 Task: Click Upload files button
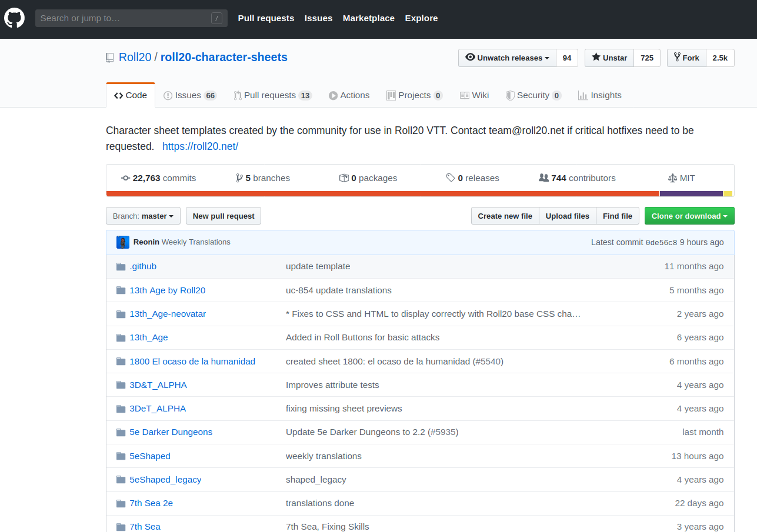click(x=568, y=216)
